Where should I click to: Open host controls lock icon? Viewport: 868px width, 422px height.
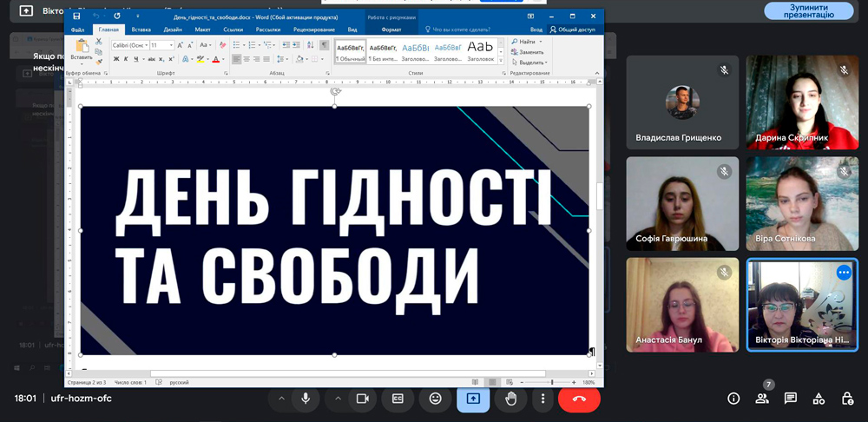click(847, 399)
